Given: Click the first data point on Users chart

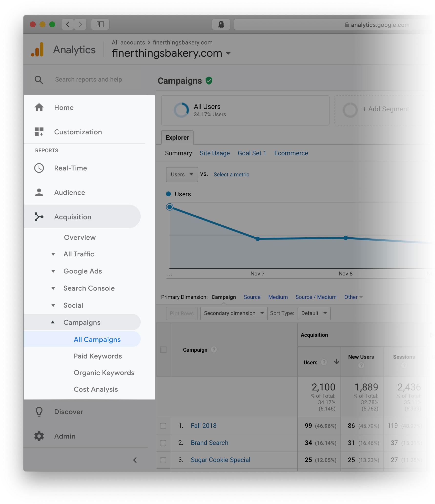Looking at the screenshot, I should click(170, 207).
